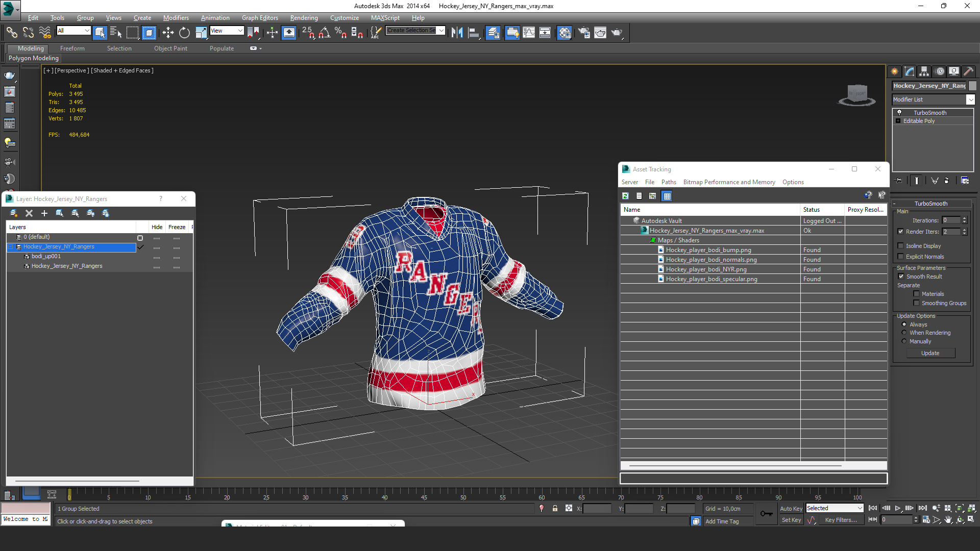Click Pin Stack icon below modifier stack
This screenshot has width=980, height=551.
click(899, 181)
